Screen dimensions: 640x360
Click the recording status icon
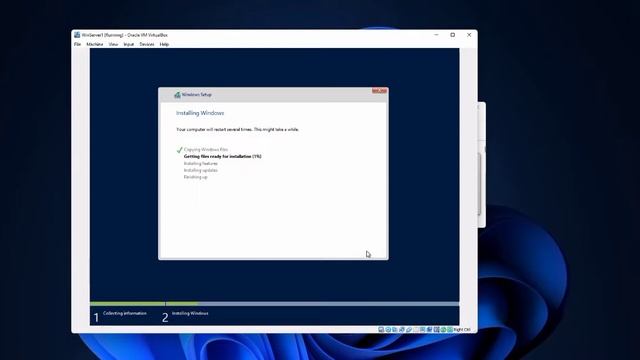[x=429, y=329]
